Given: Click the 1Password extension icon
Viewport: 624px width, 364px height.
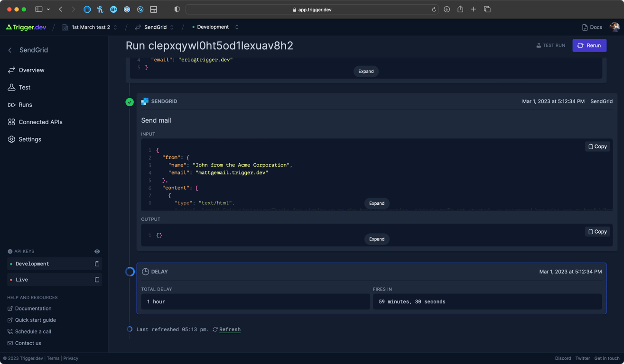Looking at the screenshot, I should pyautogui.click(x=127, y=9).
